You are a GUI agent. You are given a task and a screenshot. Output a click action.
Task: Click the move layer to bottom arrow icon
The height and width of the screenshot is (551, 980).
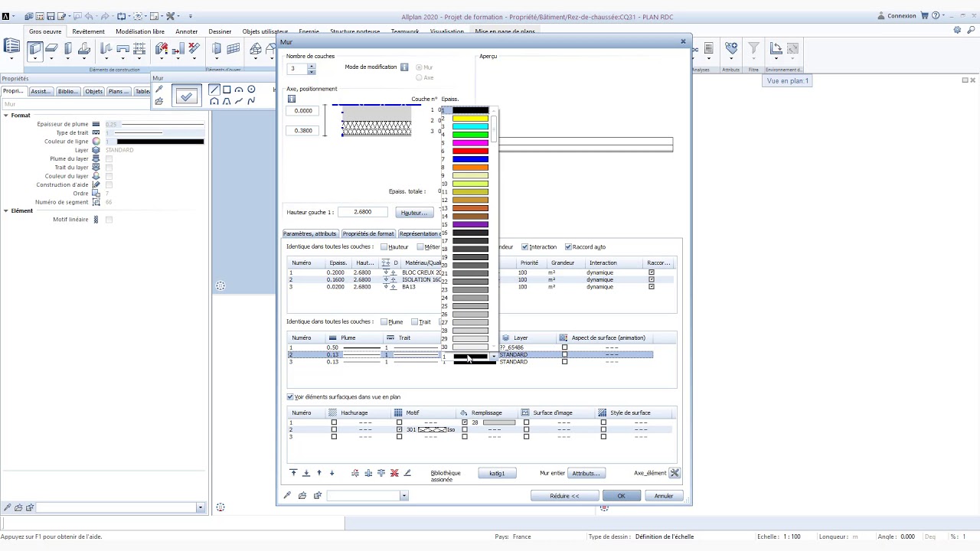[306, 473]
